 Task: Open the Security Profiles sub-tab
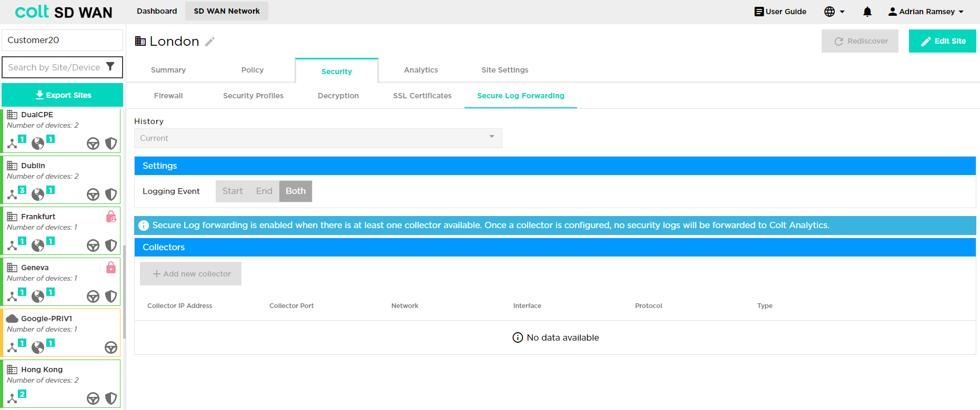pos(253,96)
